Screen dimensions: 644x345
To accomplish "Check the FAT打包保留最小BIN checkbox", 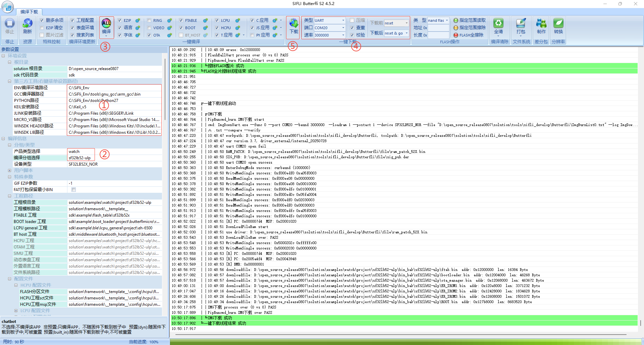I will pos(73,190).
